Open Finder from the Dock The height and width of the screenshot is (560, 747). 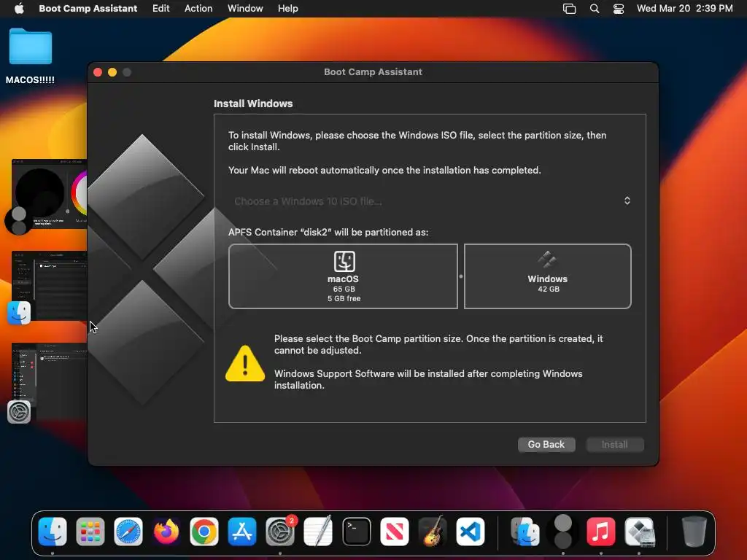53,531
